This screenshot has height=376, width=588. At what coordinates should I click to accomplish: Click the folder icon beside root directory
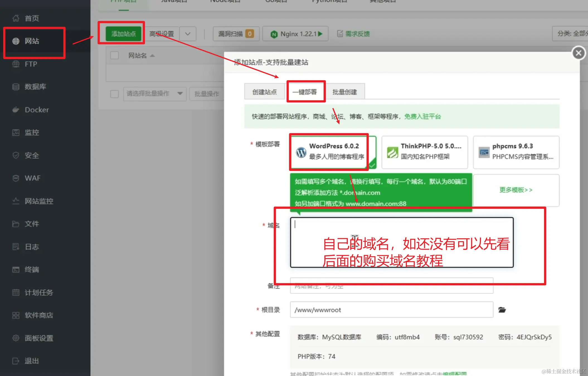(502, 310)
